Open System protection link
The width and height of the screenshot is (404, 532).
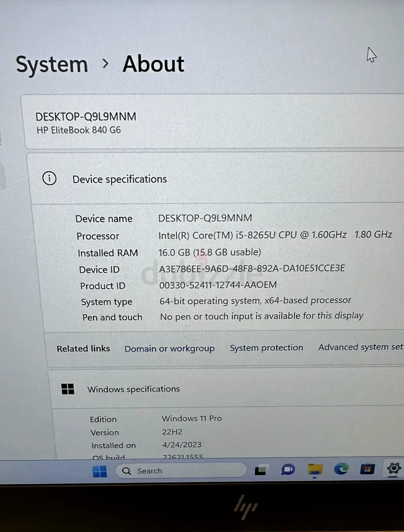267,348
